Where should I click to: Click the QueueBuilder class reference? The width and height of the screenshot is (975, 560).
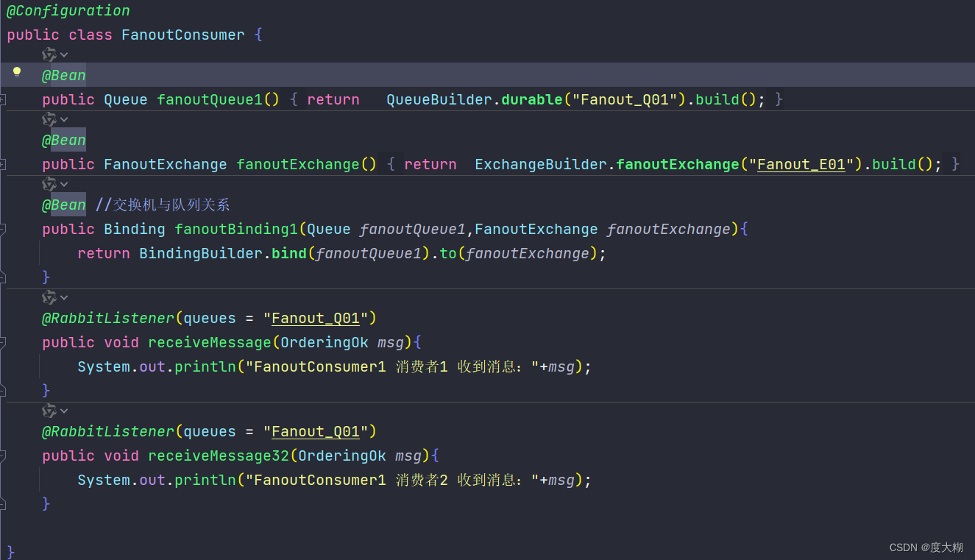pyautogui.click(x=439, y=99)
